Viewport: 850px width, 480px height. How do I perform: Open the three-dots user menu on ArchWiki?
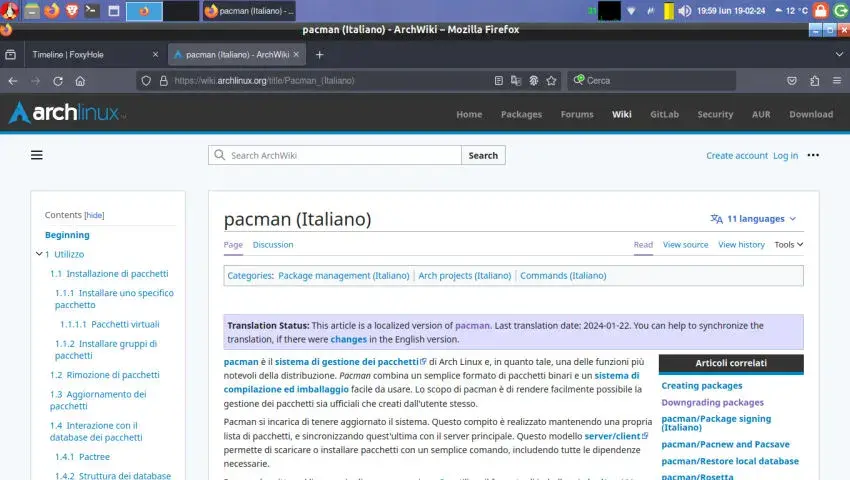pyautogui.click(x=813, y=155)
